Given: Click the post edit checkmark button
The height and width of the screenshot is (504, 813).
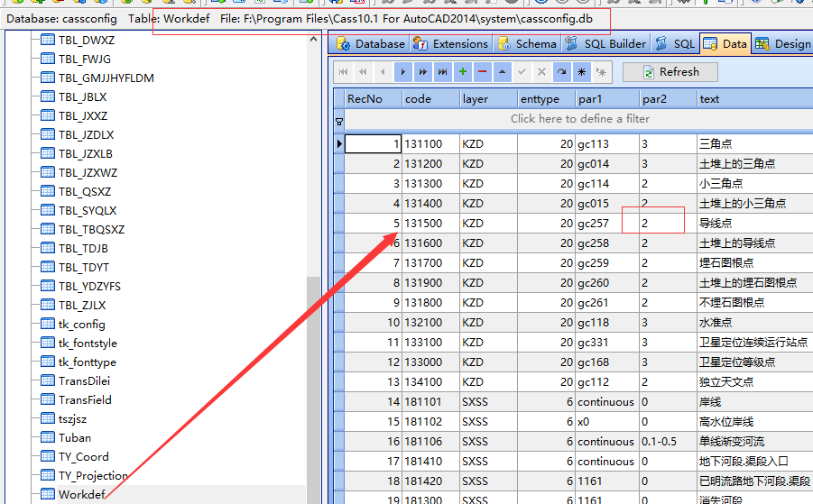Looking at the screenshot, I should pyautogui.click(x=522, y=72).
